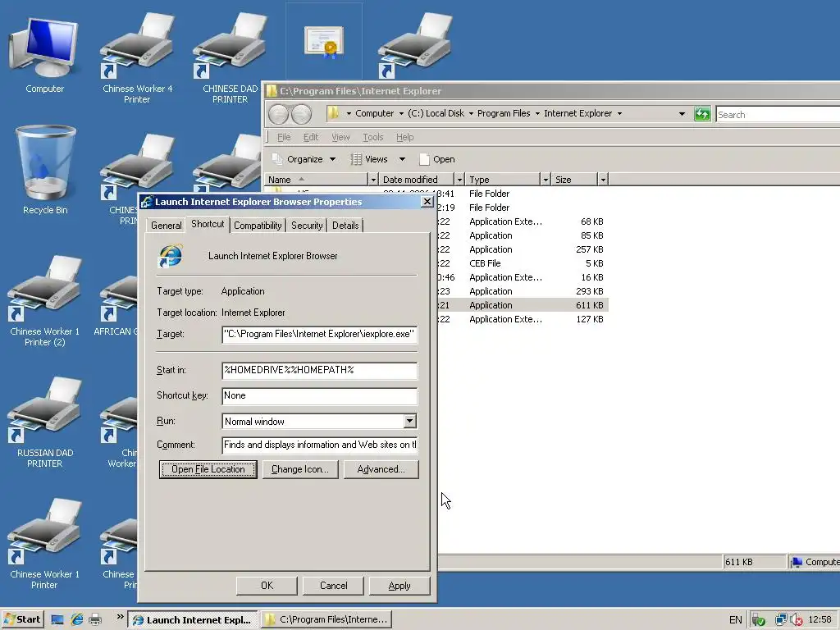This screenshot has width=840, height=630.
Task: Click into Shortcut key field
Action: click(319, 396)
